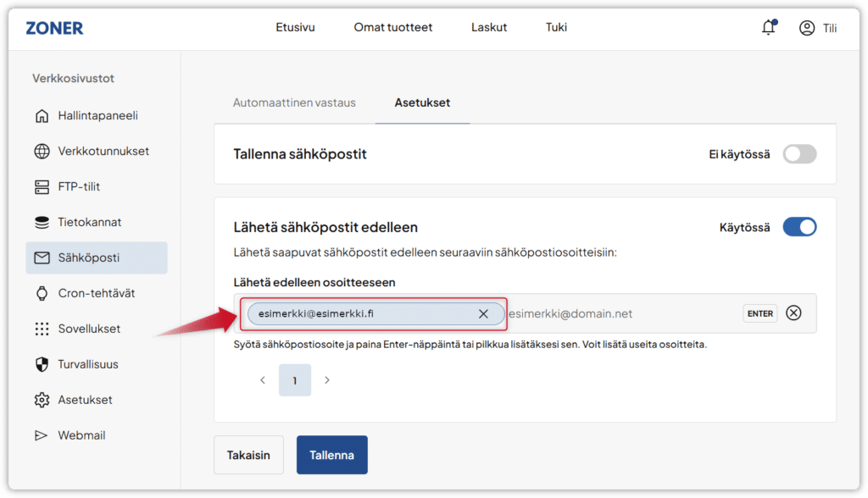
Task: Switch to the Automaattinen vastaus tab
Action: coord(294,102)
